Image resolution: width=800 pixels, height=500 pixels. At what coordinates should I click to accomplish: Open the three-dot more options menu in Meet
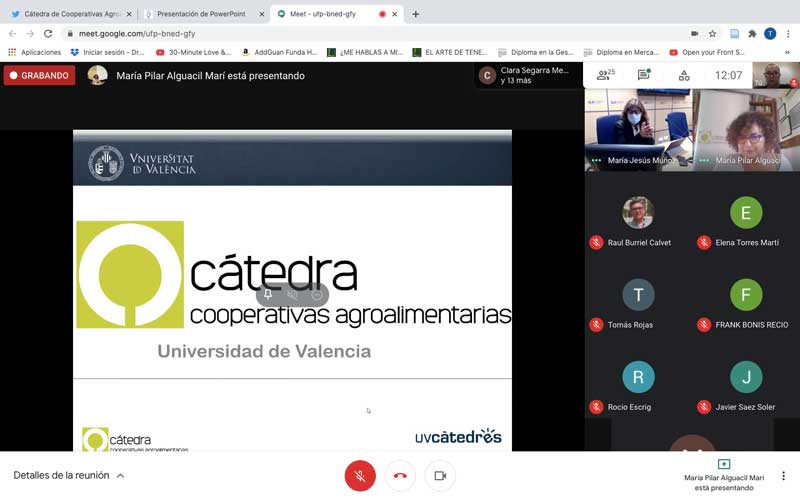pos(783,476)
